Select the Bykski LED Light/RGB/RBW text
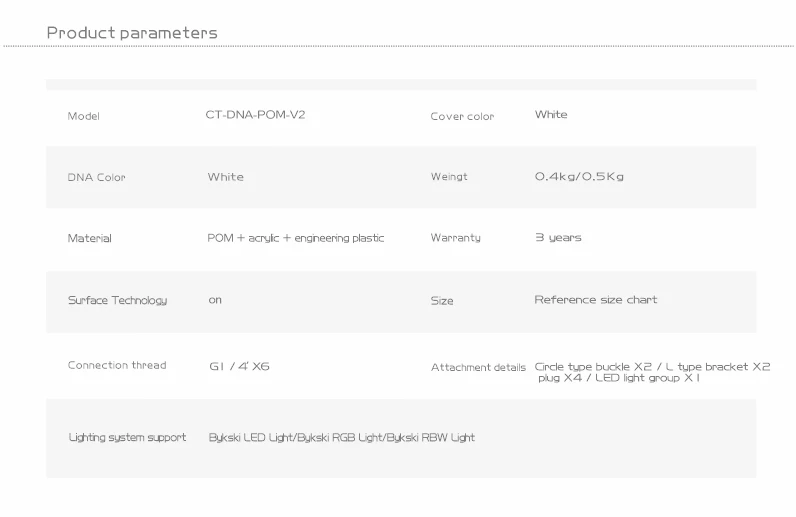The image size is (796, 517). pyautogui.click(x=342, y=438)
